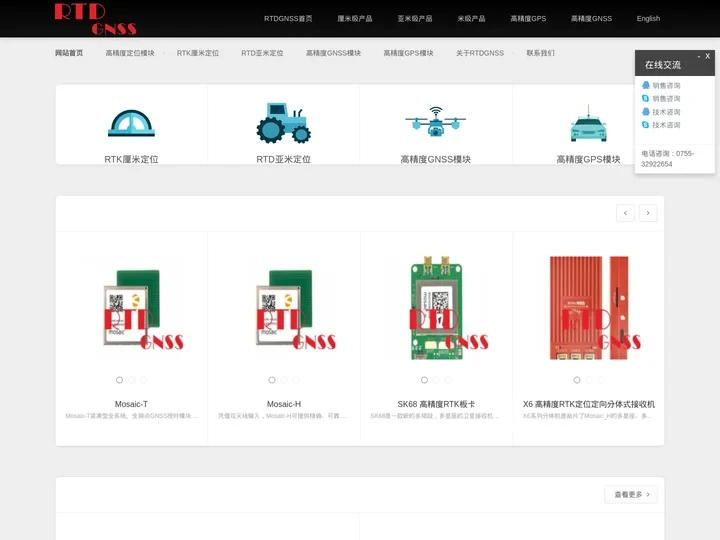Open SK68 RTK board product image

436,308
